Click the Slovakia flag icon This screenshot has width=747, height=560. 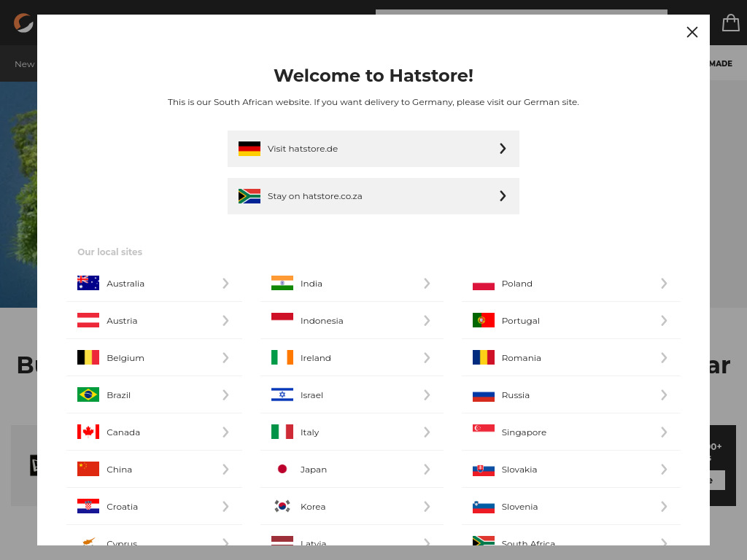(x=484, y=469)
